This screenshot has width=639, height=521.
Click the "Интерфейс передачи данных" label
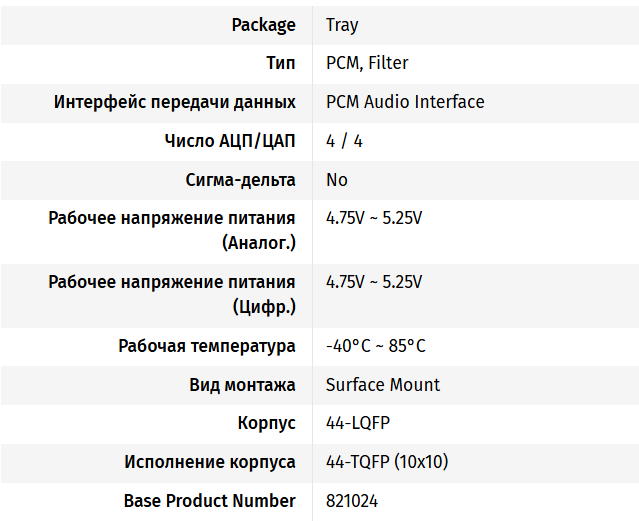[x=175, y=102]
